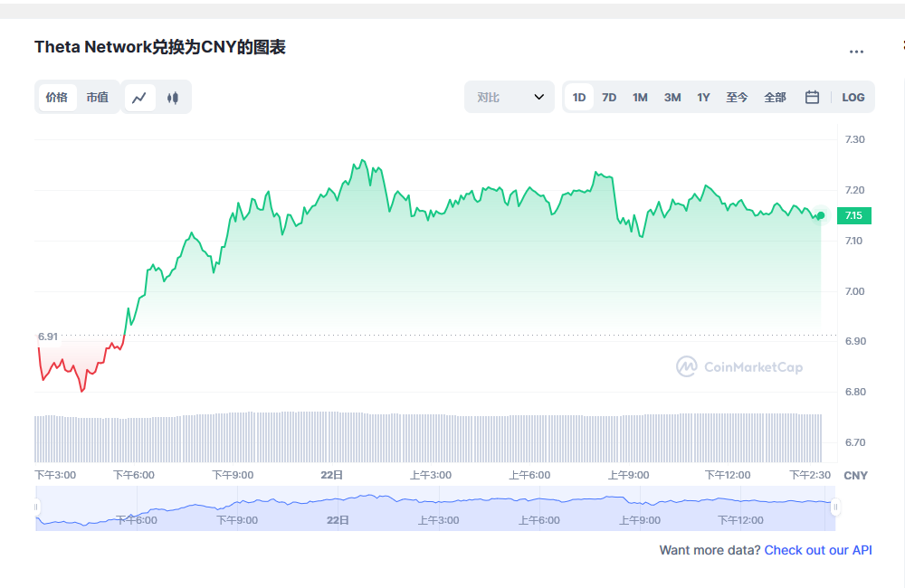Select the 1D time range
This screenshot has height=588, width=905.
[x=579, y=97]
